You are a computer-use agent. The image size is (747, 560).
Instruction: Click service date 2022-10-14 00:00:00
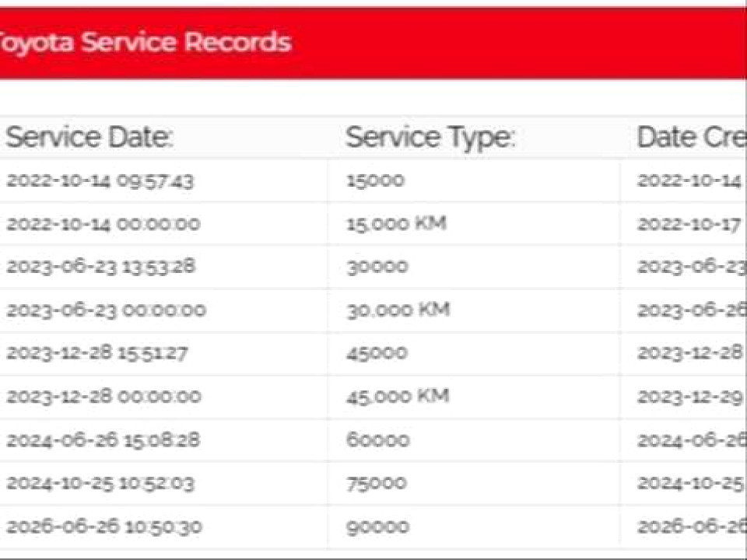click(103, 224)
